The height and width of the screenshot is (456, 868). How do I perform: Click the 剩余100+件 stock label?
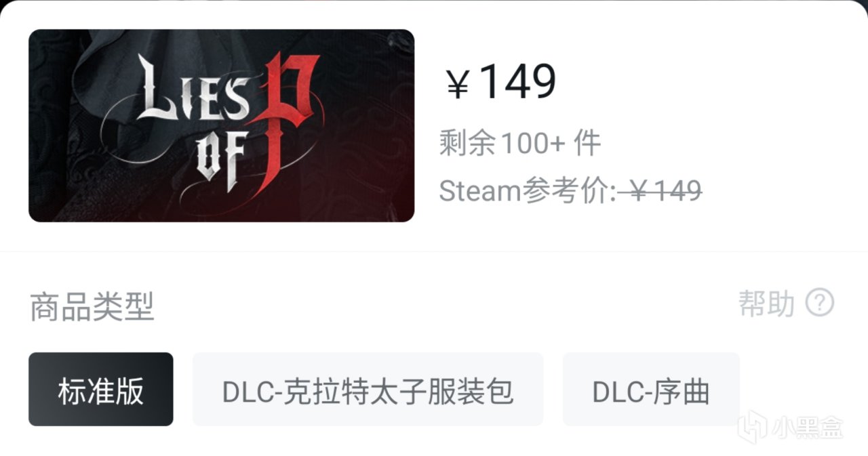coord(520,144)
